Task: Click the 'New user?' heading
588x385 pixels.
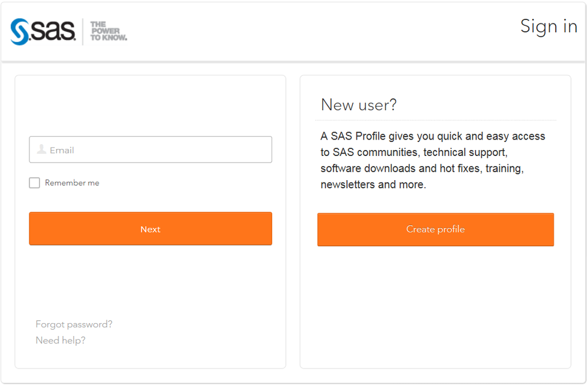Action: coord(358,105)
